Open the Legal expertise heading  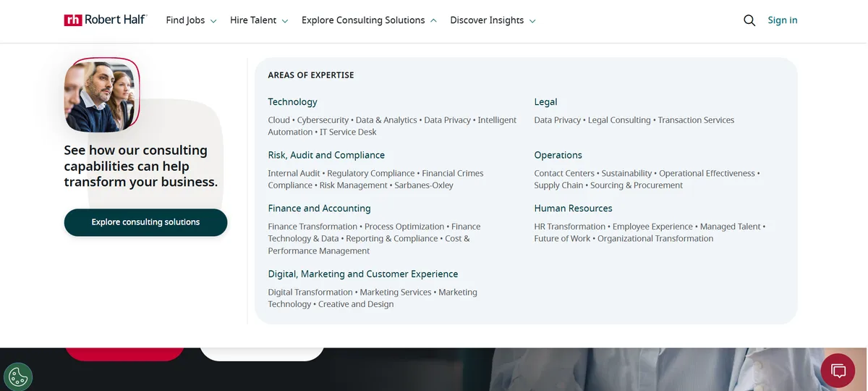pyautogui.click(x=545, y=102)
